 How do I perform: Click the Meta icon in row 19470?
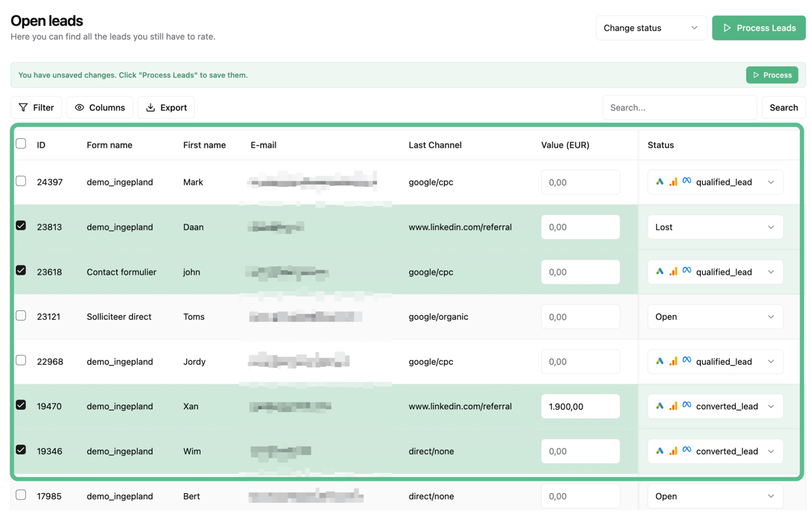(686, 405)
